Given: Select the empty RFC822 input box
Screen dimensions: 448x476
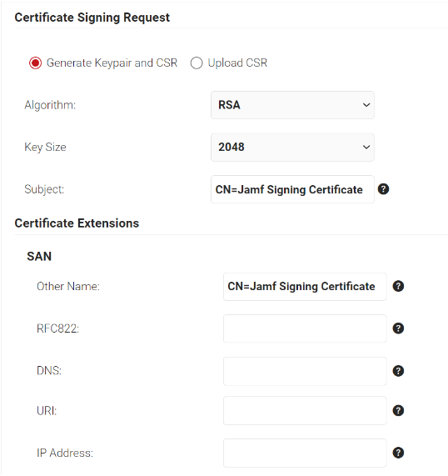Looking at the screenshot, I should pyautogui.click(x=305, y=328).
